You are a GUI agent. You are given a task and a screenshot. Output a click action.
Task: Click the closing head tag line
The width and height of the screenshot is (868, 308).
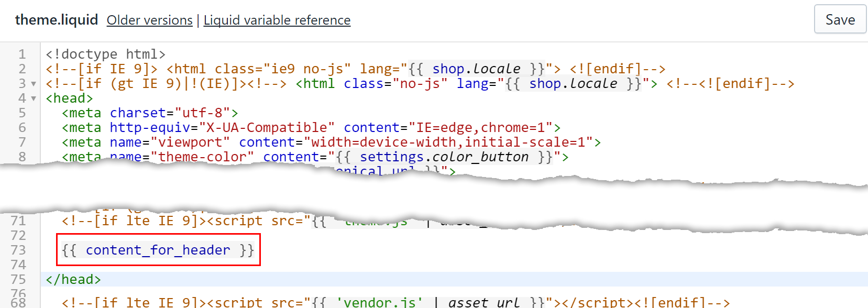(73, 280)
